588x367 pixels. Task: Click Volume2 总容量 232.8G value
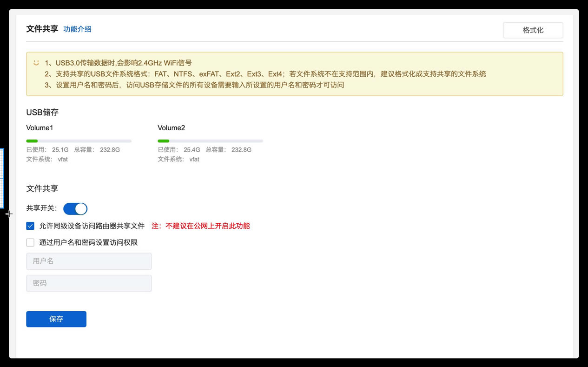coord(241,150)
